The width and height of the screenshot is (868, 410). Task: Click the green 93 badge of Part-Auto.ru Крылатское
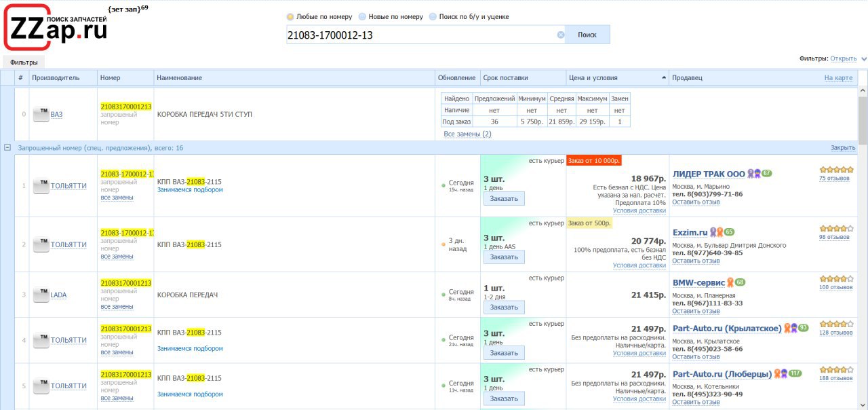click(804, 328)
